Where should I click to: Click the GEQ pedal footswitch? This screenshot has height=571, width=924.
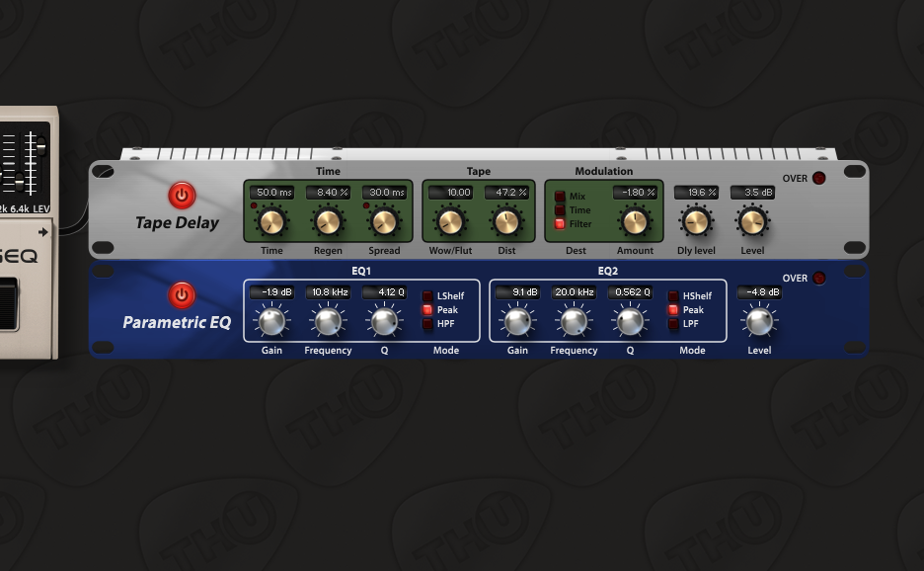(9, 304)
